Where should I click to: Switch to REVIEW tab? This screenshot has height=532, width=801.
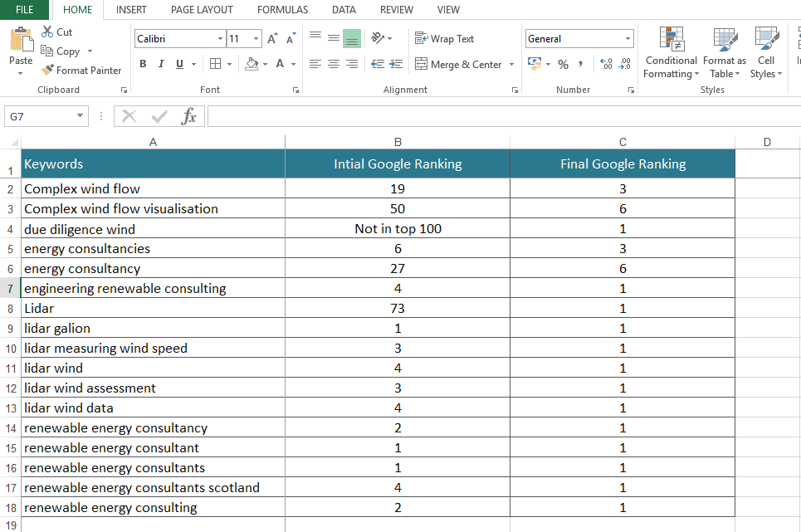tap(397, 10)
